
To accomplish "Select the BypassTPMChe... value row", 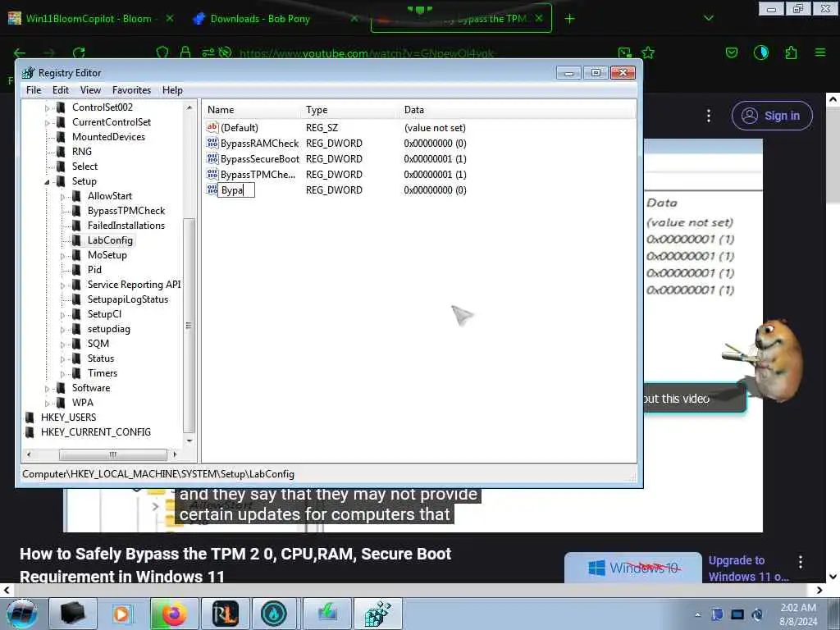I will tap(258, 174).
